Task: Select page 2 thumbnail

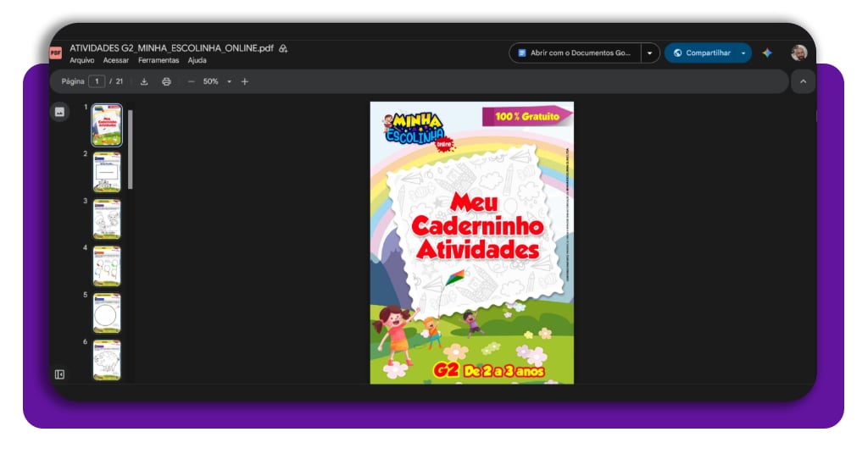Action: [107, 172]
